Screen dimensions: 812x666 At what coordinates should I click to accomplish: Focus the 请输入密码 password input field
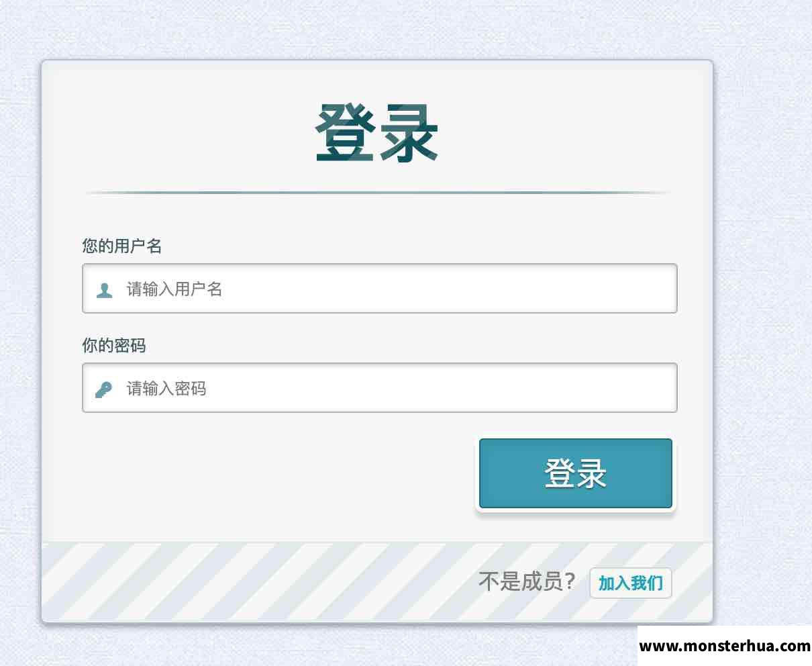click(380, 387)
